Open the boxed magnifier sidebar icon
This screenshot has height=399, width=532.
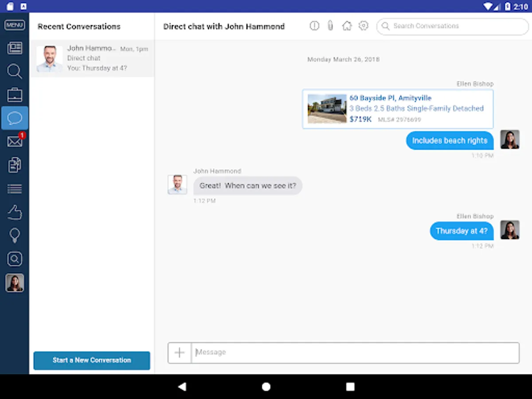point(15,259)
